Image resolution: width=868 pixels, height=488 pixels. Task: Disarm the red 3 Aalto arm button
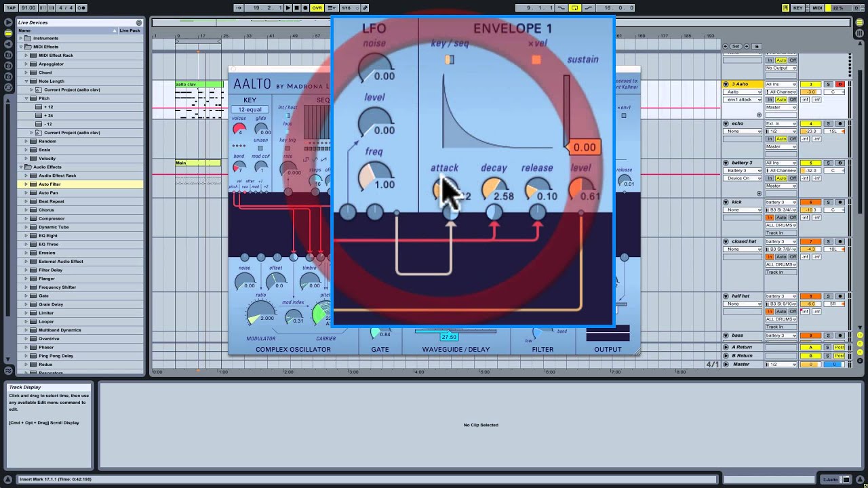[x=840, y=84]
